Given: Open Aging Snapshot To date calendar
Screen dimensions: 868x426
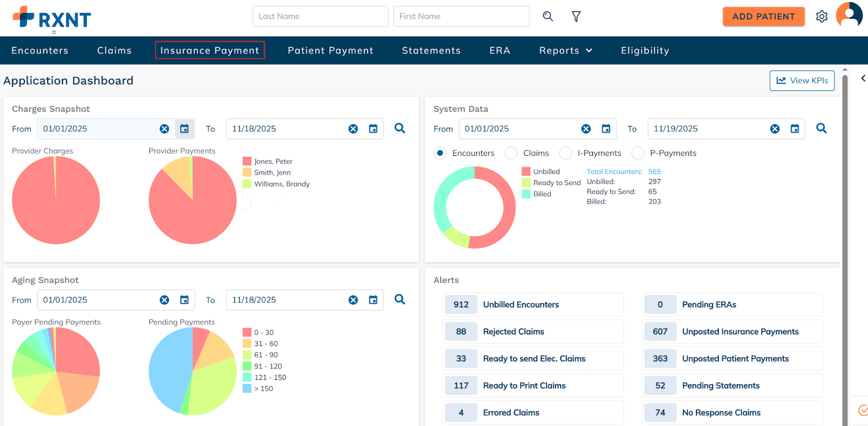Looking at the screenshot, I should 373,300.
